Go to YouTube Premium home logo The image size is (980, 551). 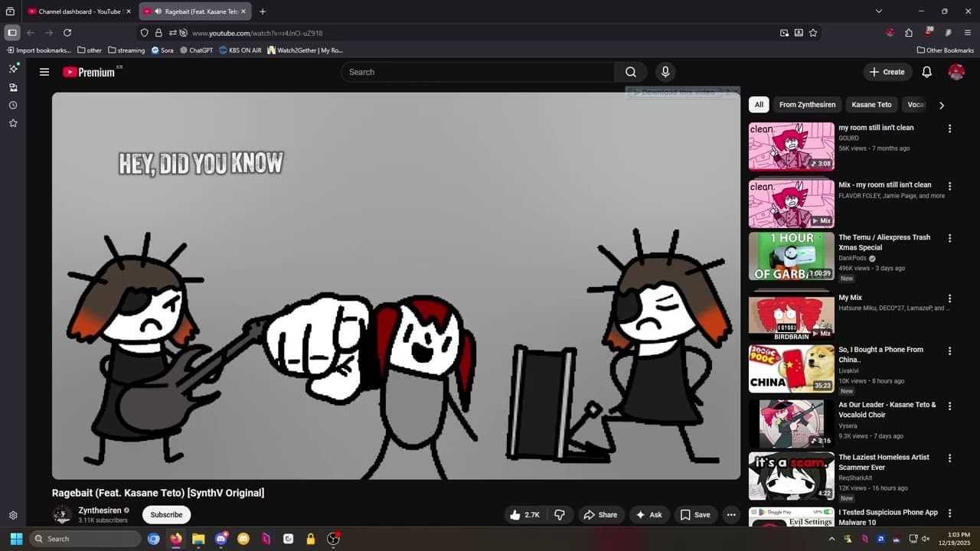tap(89, 72)
